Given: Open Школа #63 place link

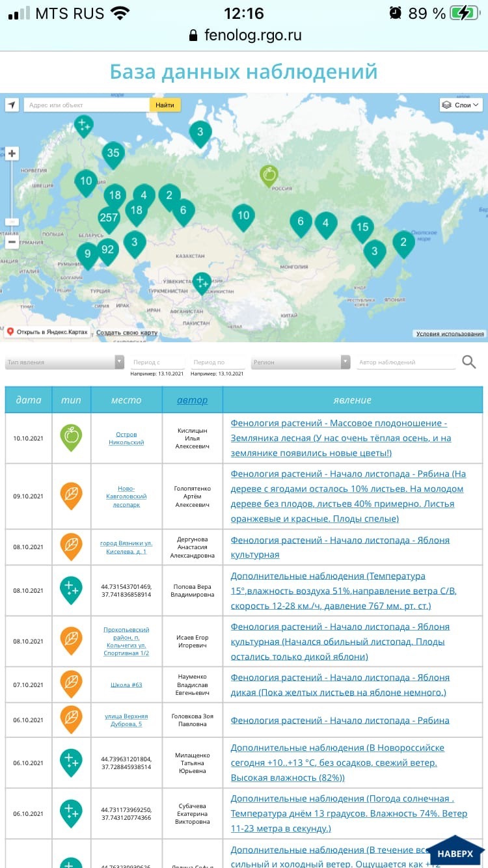Looking at the screenshot, I should tap(126, 685).
